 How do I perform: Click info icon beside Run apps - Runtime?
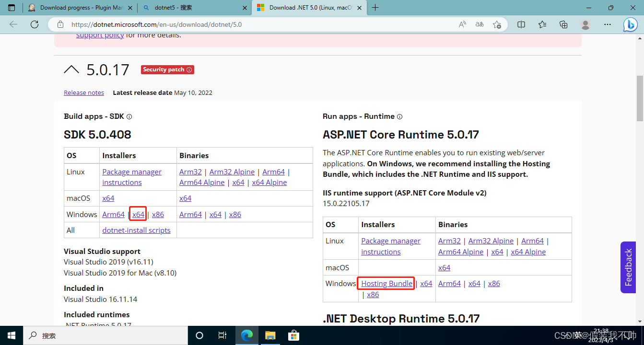pyautogui.click(x=400, y=116)
